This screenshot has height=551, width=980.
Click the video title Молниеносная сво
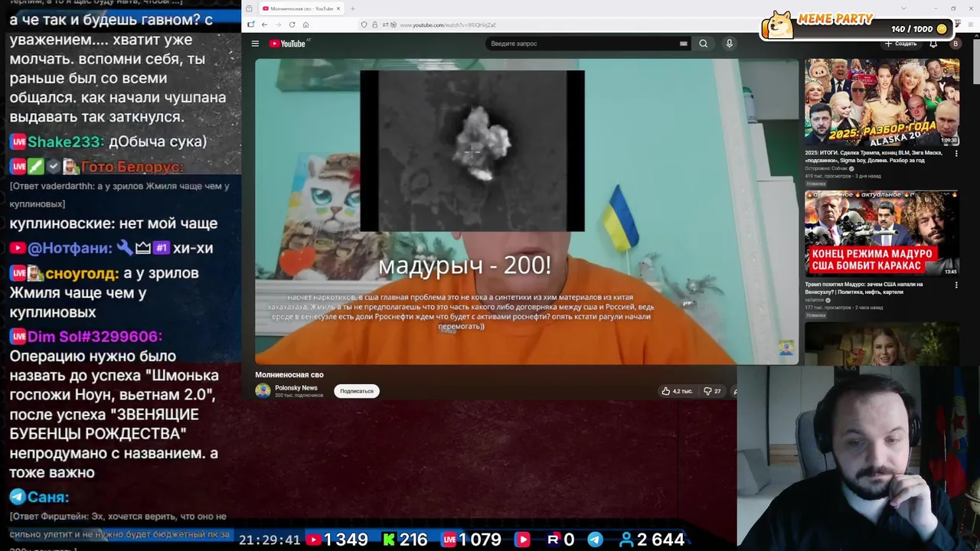click(x=289, y=375)
